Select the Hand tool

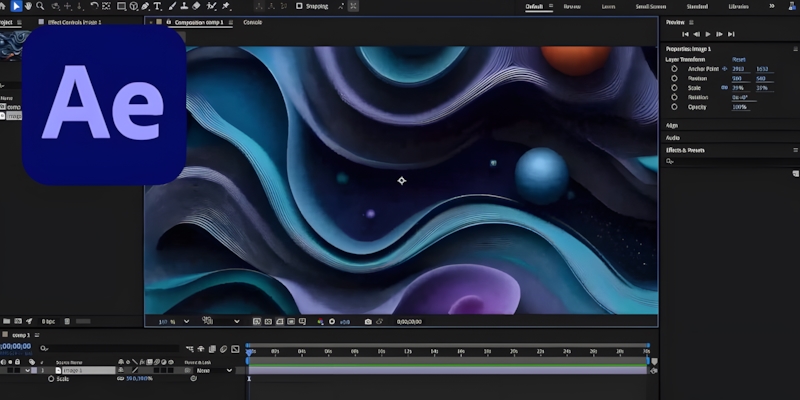[29, 6]
